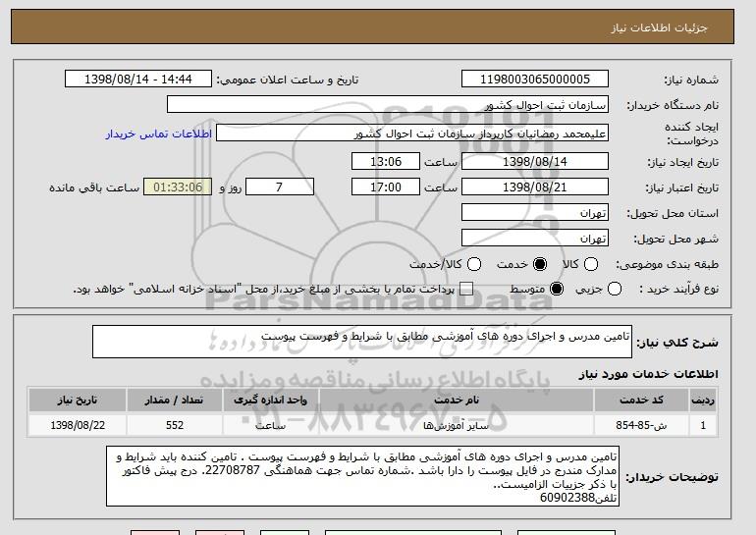Image resolution: width=756 pixels, height=535 pixels.
Task: Click the نام خدمت column header
Action: click(x=457, y=401)
